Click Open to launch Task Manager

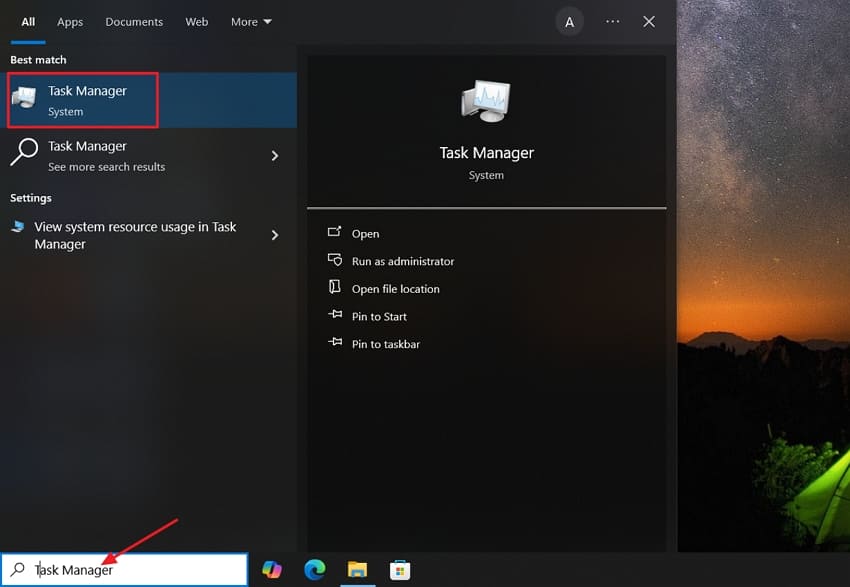[x=366, y=233]
